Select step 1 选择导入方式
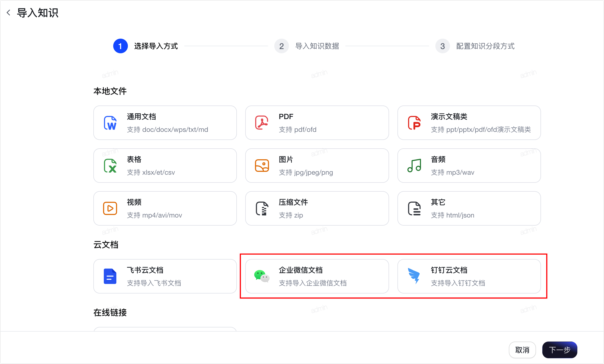 point(146,46)
